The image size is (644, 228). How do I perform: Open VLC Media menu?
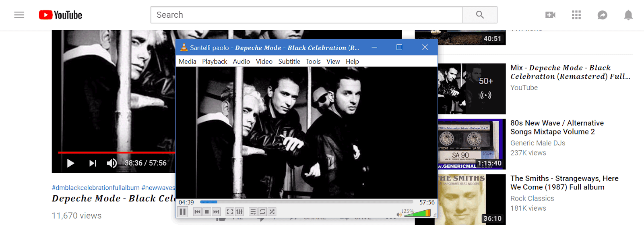coord(188,61)
